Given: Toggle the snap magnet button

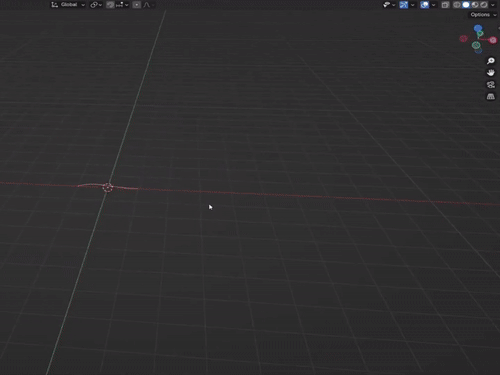Looking at the screenshot, I should (x=110, y=5).
